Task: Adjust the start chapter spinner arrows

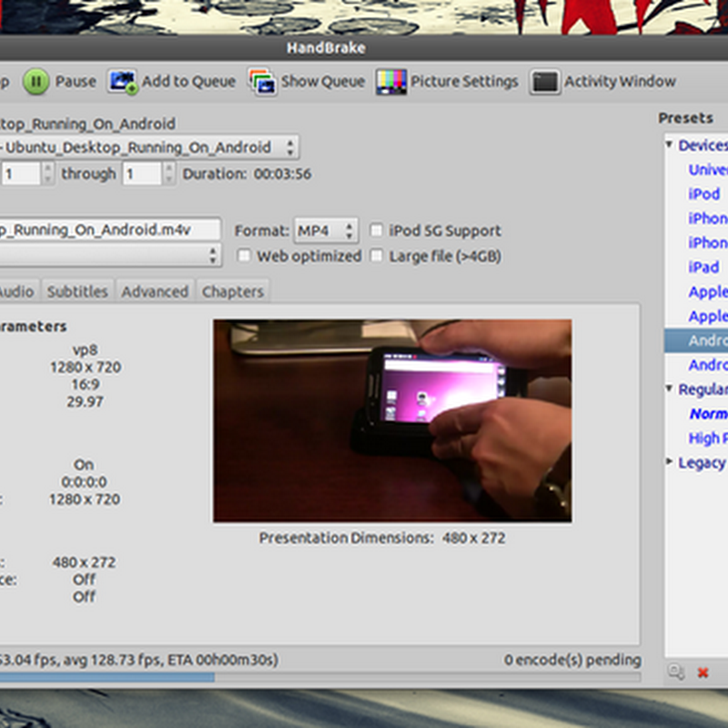Action: pos(47,174)
